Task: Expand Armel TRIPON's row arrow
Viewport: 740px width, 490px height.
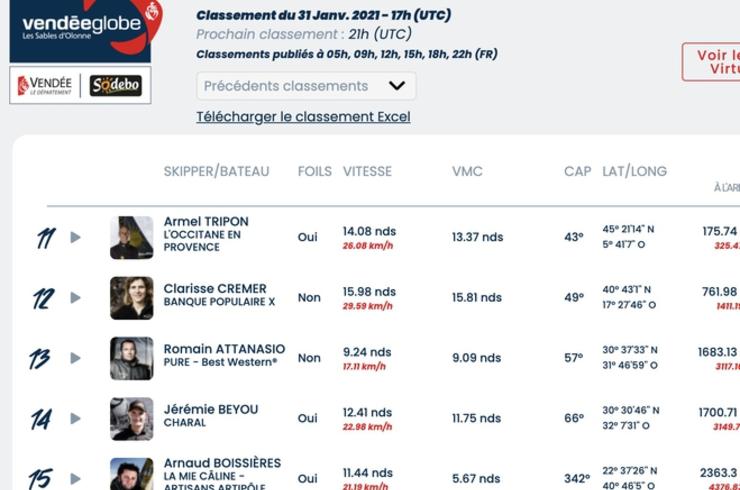Action: coord(75,237)
